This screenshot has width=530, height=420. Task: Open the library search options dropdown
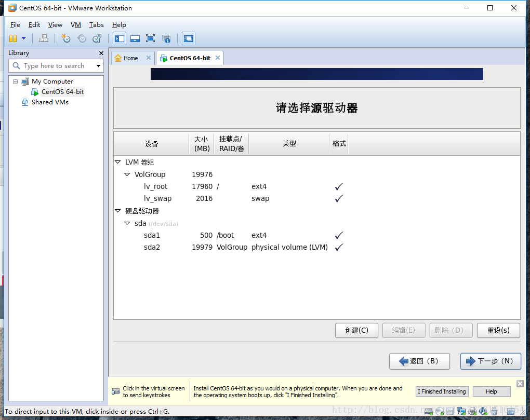tap(98, 66)
